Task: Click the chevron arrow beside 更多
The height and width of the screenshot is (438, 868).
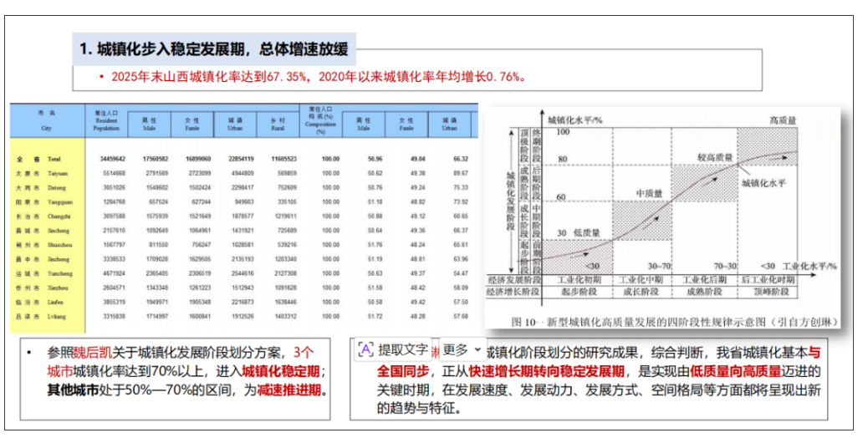Action: [477, 350]
